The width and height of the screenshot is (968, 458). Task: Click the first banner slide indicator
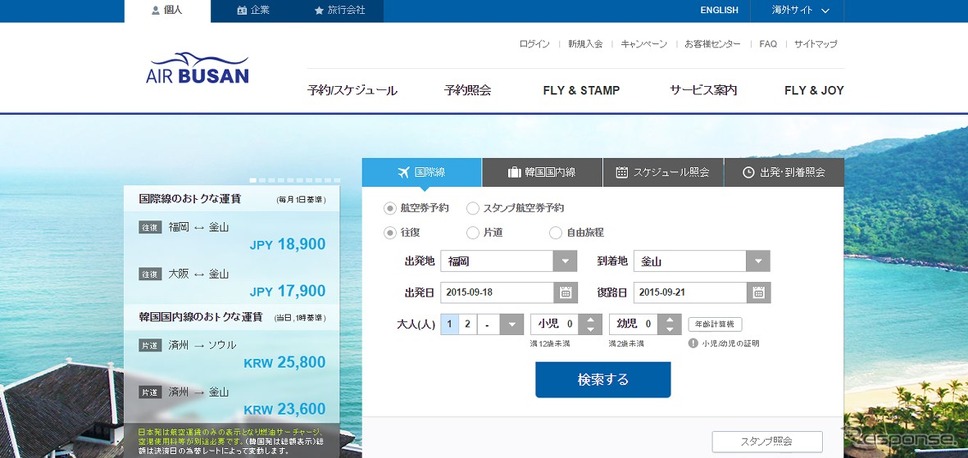(x=252, y=181)
